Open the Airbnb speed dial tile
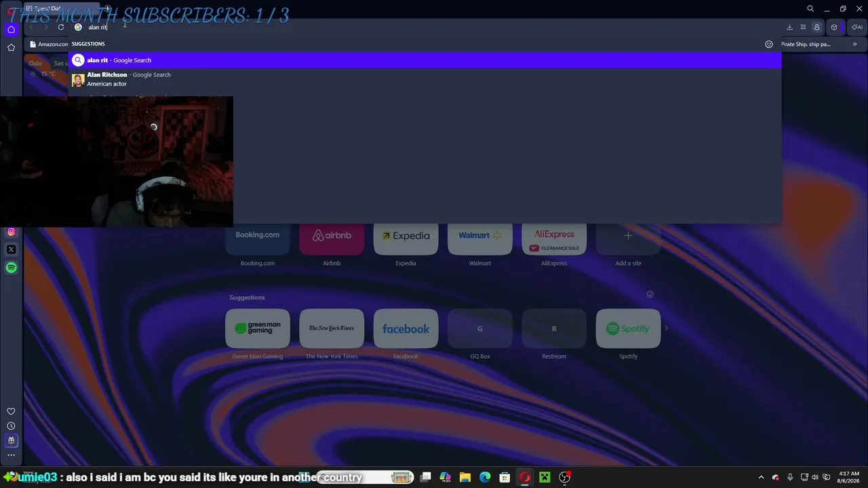This screenshot has height=488, width=868. [332, 239]
